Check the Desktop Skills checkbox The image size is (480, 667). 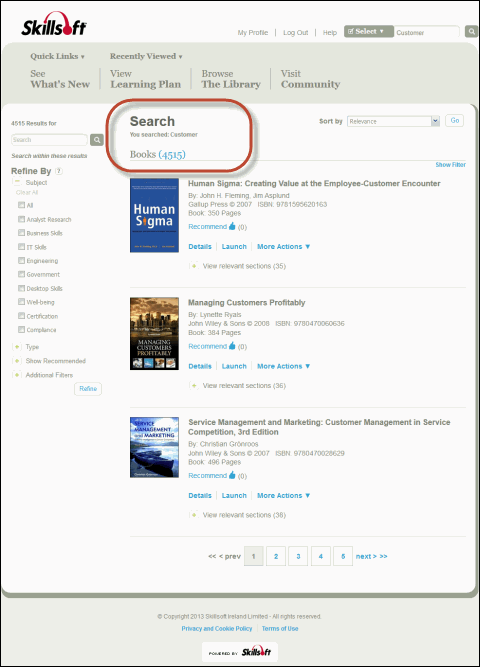(21, 288)
